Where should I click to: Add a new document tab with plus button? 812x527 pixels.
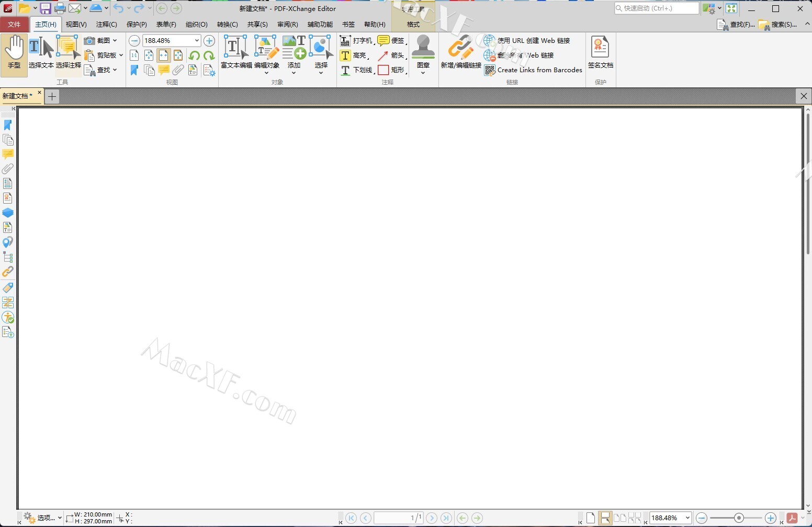pos(52,96)
